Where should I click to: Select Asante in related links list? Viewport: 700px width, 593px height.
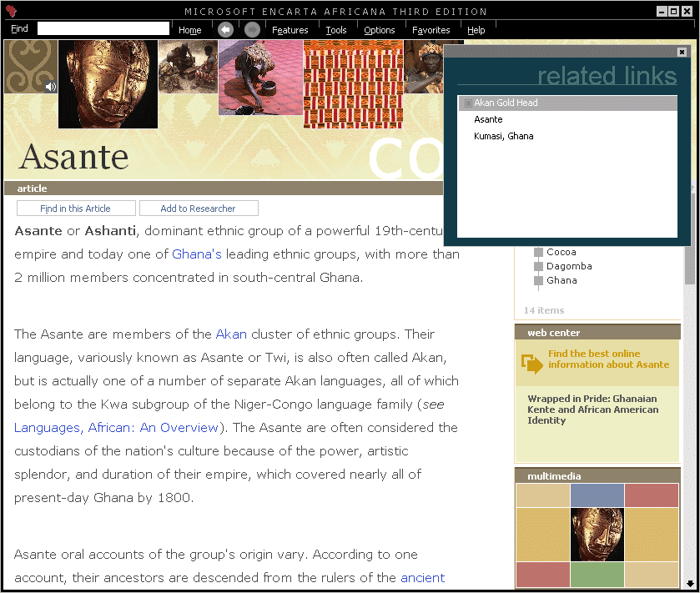point(488,119)
